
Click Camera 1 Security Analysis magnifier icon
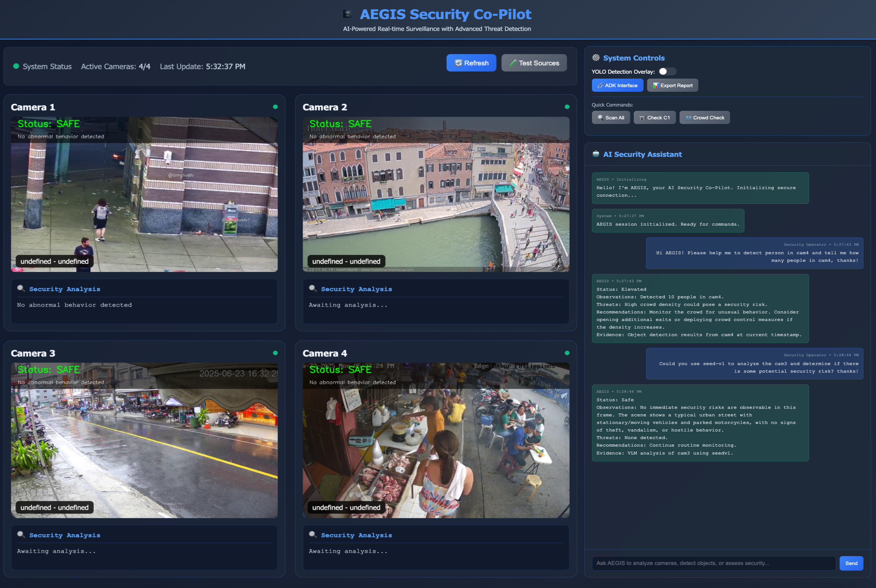click(21, 288)
